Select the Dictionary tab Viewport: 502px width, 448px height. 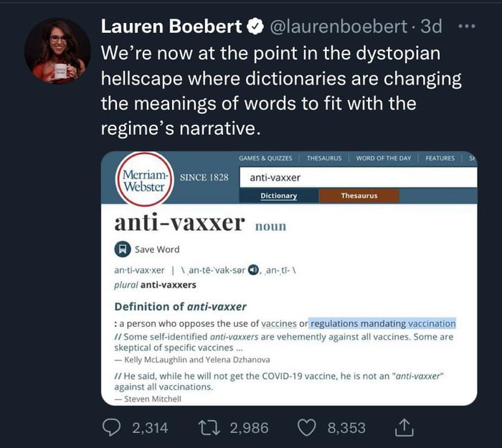point(278,196)
